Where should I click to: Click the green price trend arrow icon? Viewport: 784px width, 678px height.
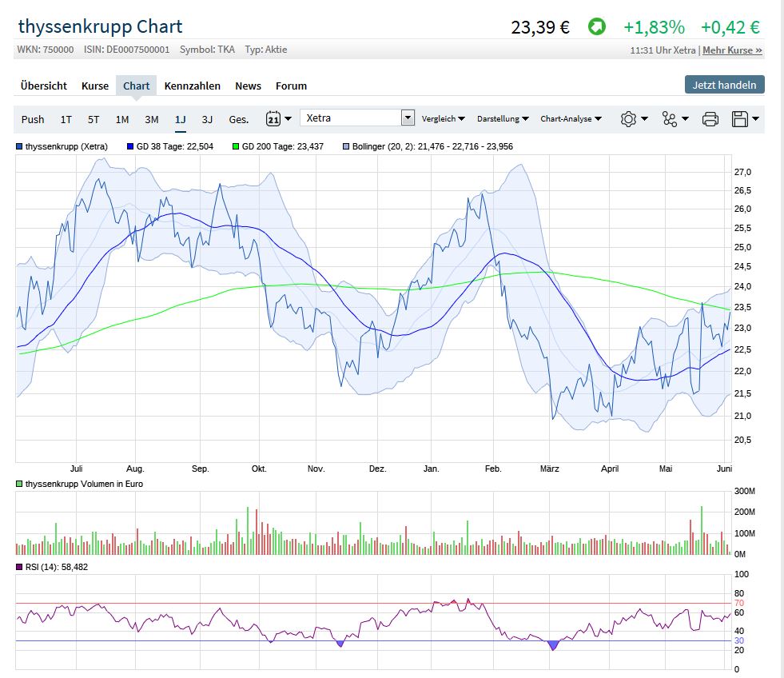pos(596,27)
